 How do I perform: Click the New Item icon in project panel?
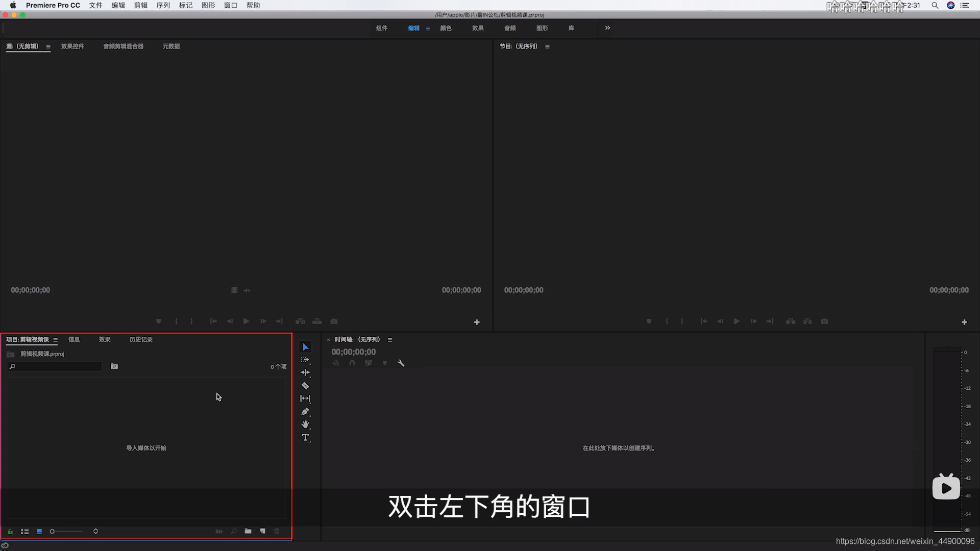263,531
